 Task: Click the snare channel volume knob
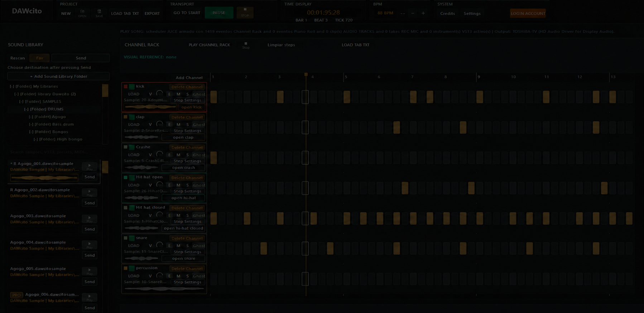coord(159,245)
